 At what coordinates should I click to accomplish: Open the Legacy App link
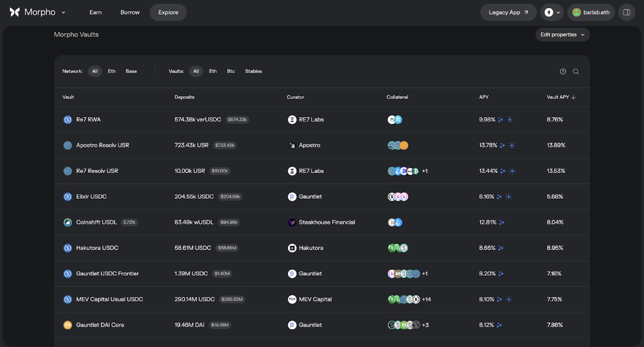509,12
